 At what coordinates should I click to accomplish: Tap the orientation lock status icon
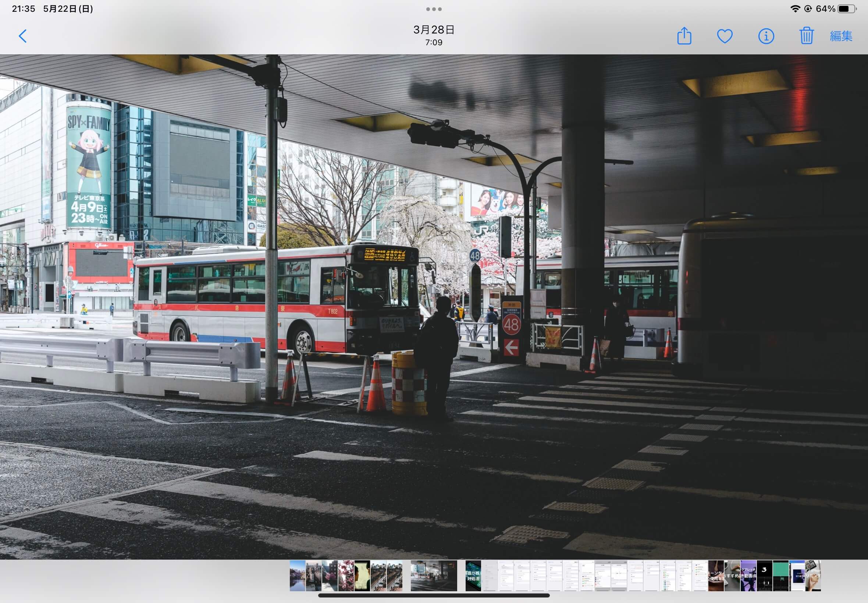808,9
